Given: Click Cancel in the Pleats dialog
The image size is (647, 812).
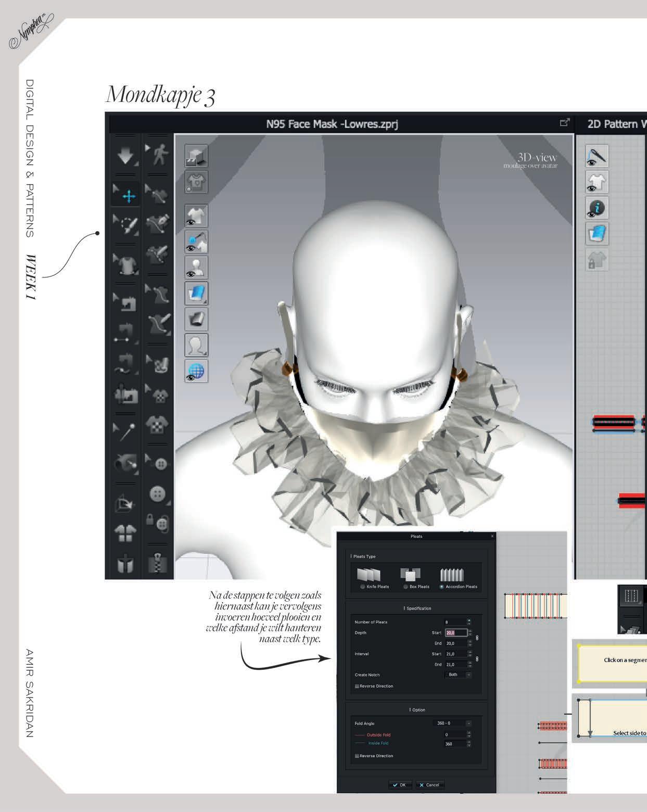Looking at the screenshot, I should 429,785.
